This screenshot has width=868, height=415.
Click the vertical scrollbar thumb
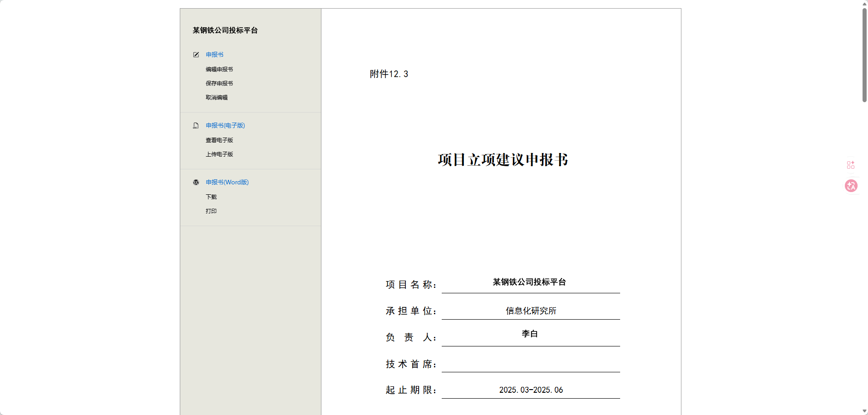[x=864, y=55]
